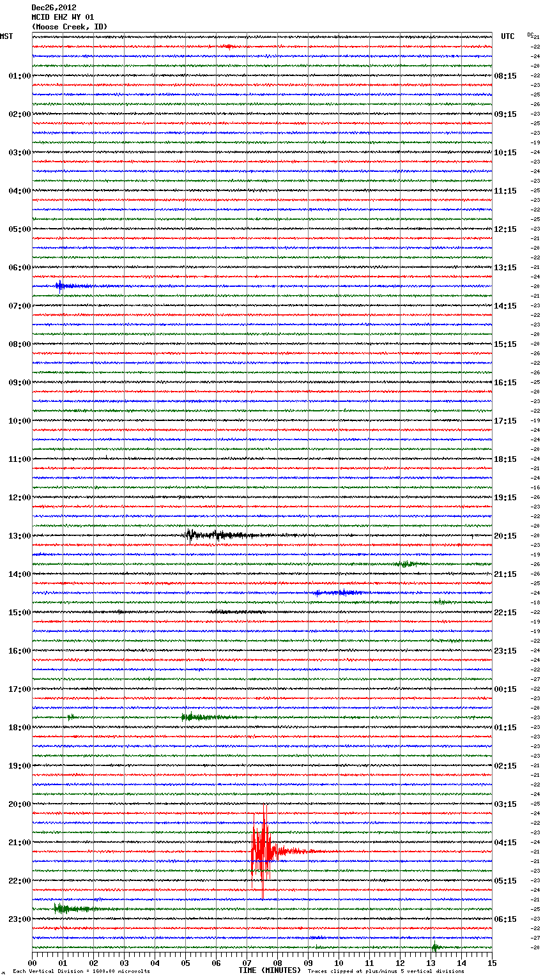Click the 16:15 UTC time label
This screenshot has width=543, height=980.
point(505,383)
